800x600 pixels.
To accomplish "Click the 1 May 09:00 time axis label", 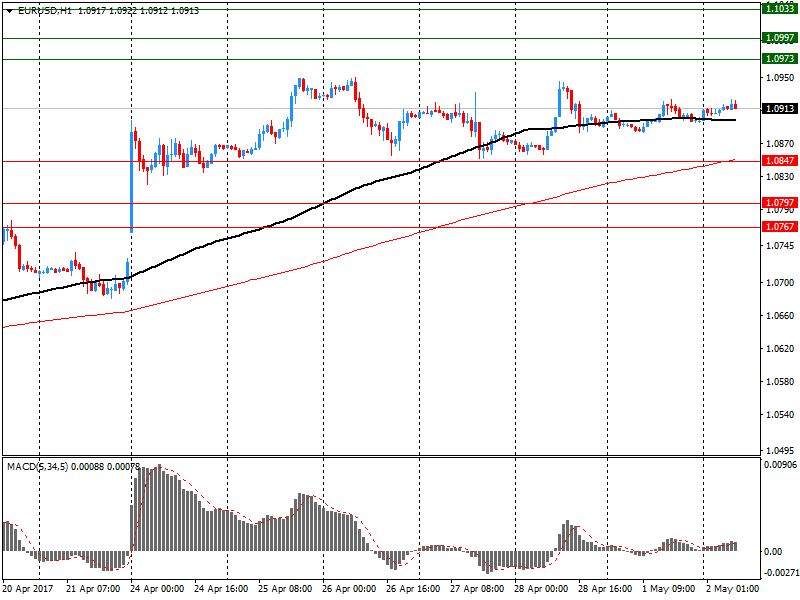I will tap(669, 589).
